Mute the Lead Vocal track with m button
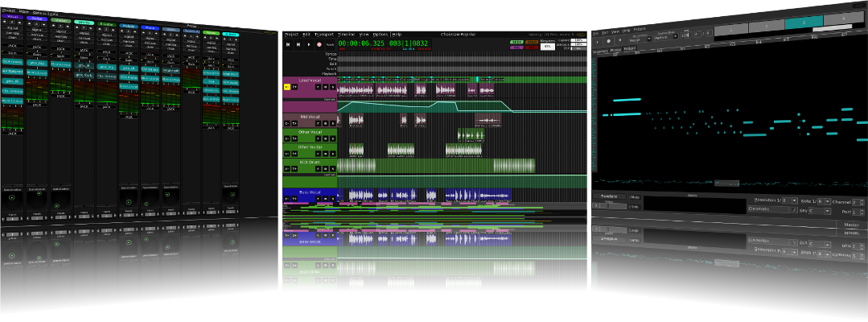Screen dimensions: 868x322 coord(326,87)
